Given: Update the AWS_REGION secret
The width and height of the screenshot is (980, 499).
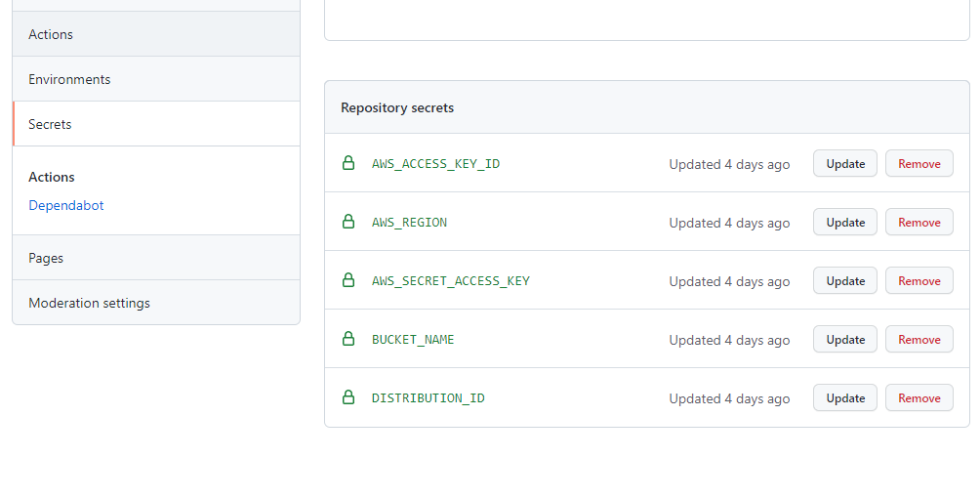Looking at the screenshot, I should coord(845,223).
